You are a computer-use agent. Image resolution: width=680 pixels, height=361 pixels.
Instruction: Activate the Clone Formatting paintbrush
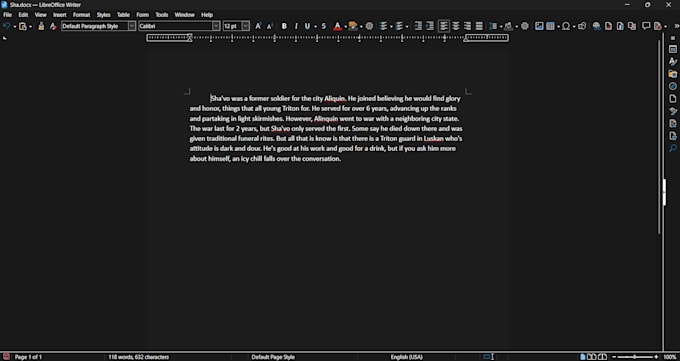coord(41,26)
